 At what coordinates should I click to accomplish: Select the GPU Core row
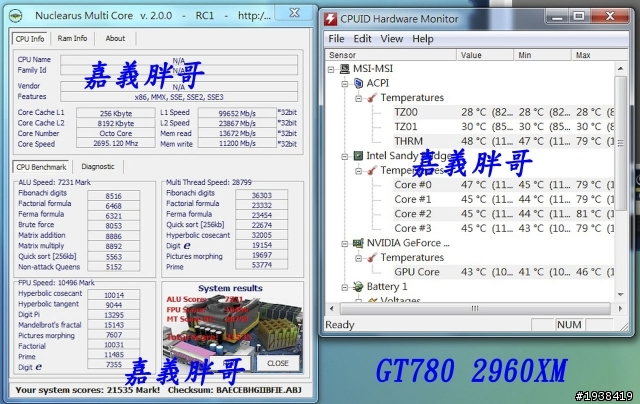pyautogui.click(x=503, y=272)
